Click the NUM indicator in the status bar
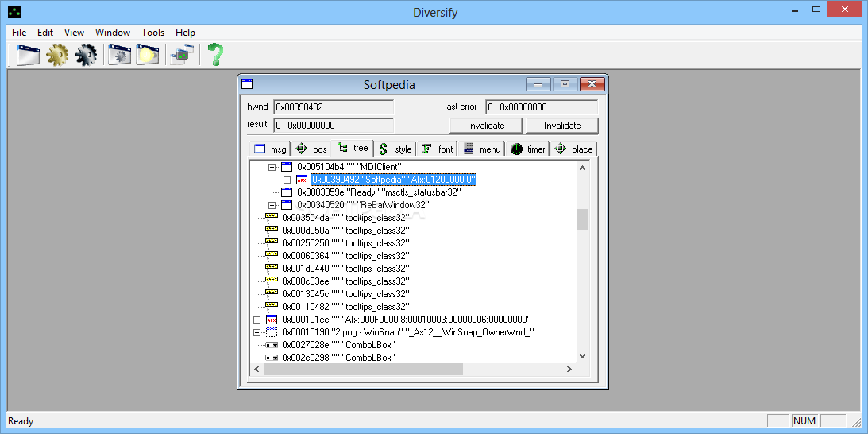Screen dimensions: 868x434 click(x=804, y=421)
